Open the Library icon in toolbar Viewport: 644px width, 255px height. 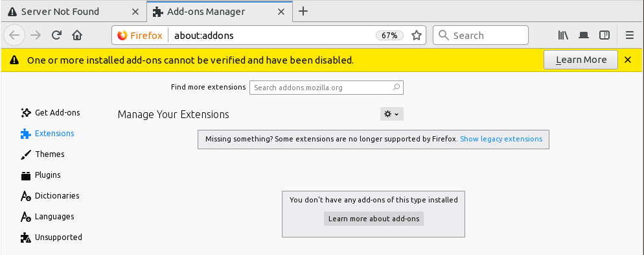click(x=563, y=36)
